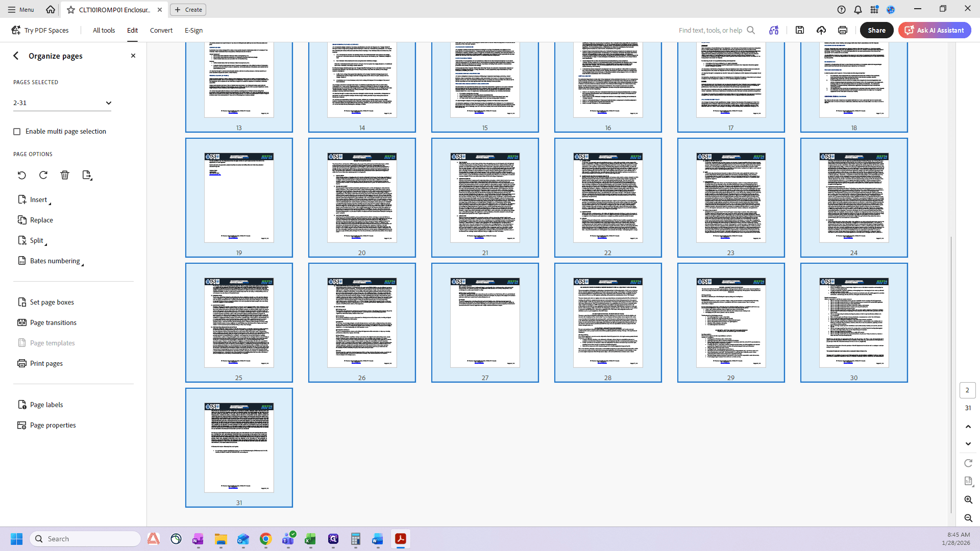
Task: Open the E-Sign tab
Action: pyautogui.click(x=193, y=30)
